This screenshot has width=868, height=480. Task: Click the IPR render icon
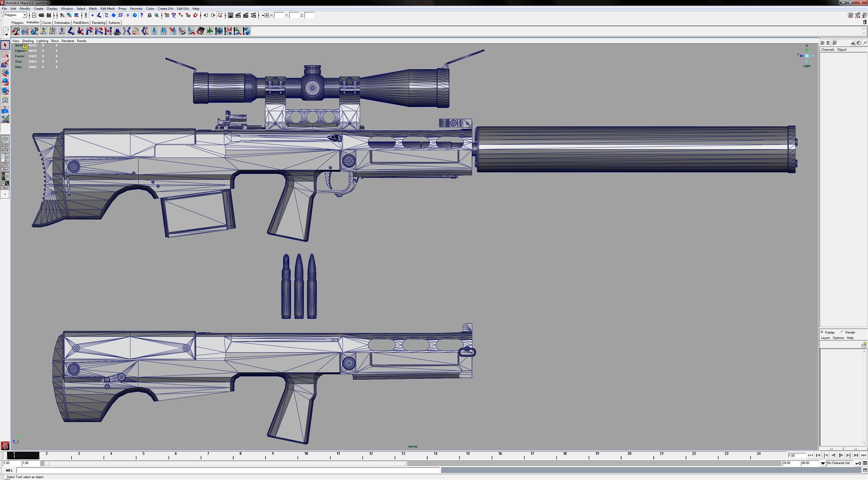245,15
